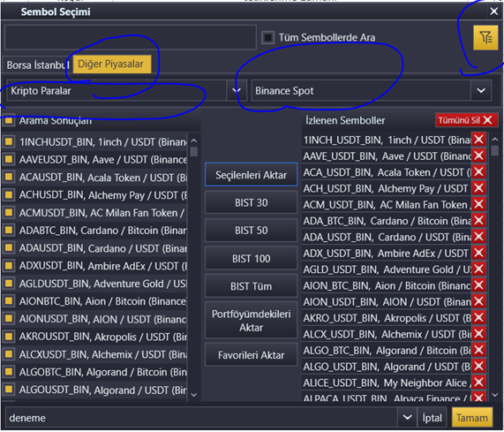
Task: Remove ALCX_USDT_BIN from watched list
Action: pyautogui.click(x=478, y=334)
